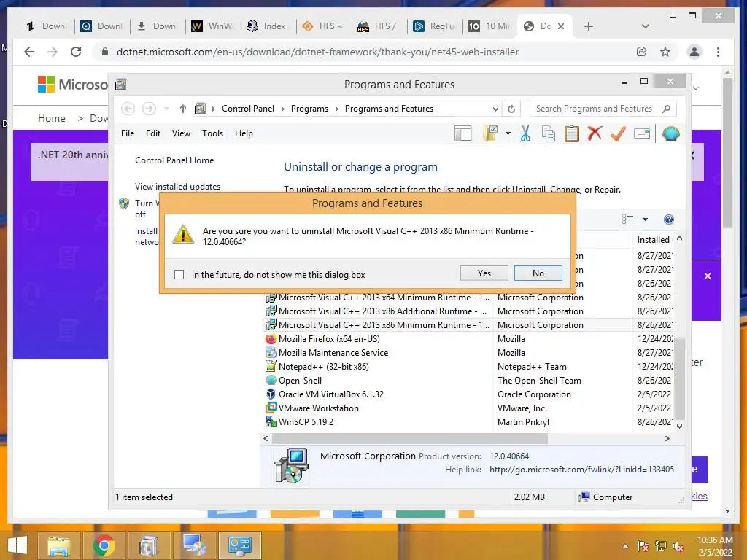Viewport: 747px width, 560px height.
Task: Click No to cancel uninstall
Action: click(x=538, y=273)
